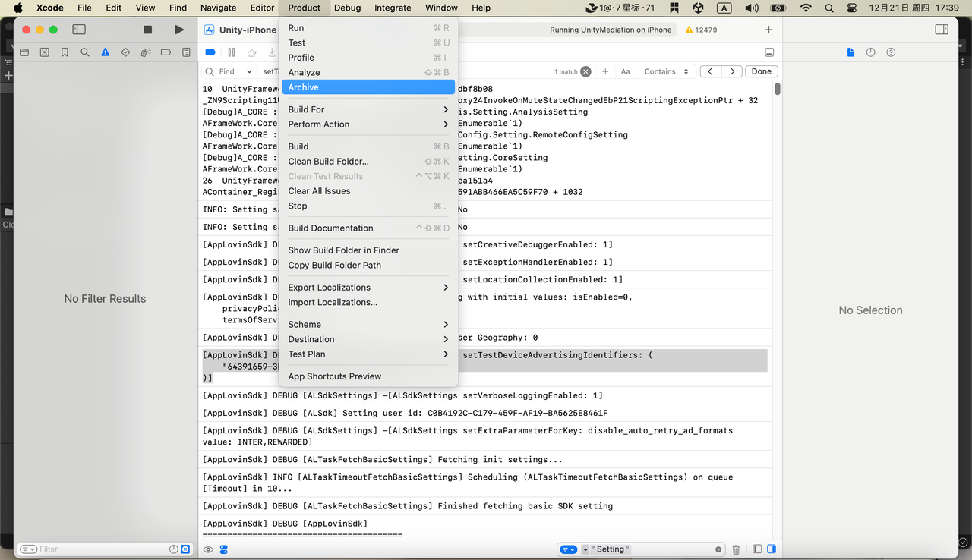This screenshot has height=560, width=972.
Task: Open the Breakpoint navigator icon
Action: click(166, 52)
